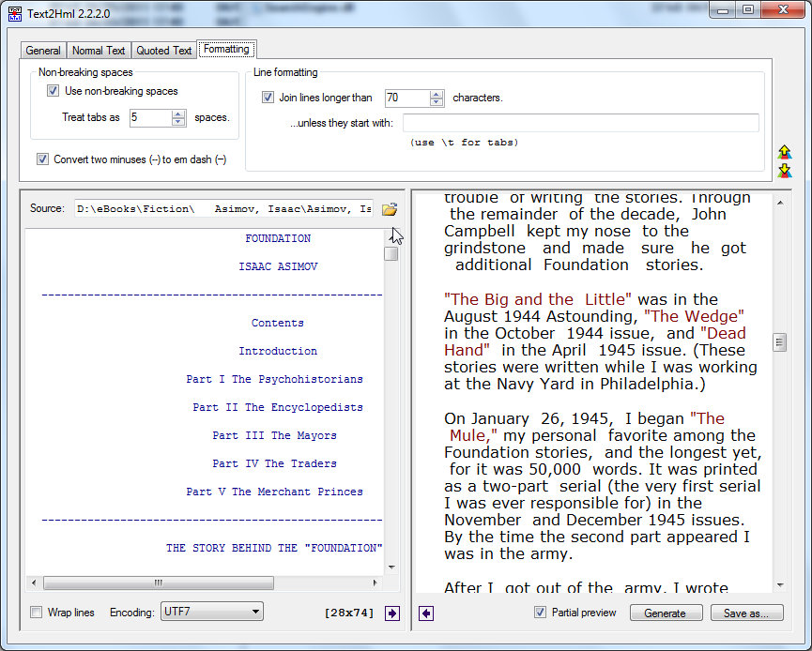This screenshot has width=812, height=651.
Task: Click the source pane horizontal scrollbar thumb
Action: tap(159, 583)
